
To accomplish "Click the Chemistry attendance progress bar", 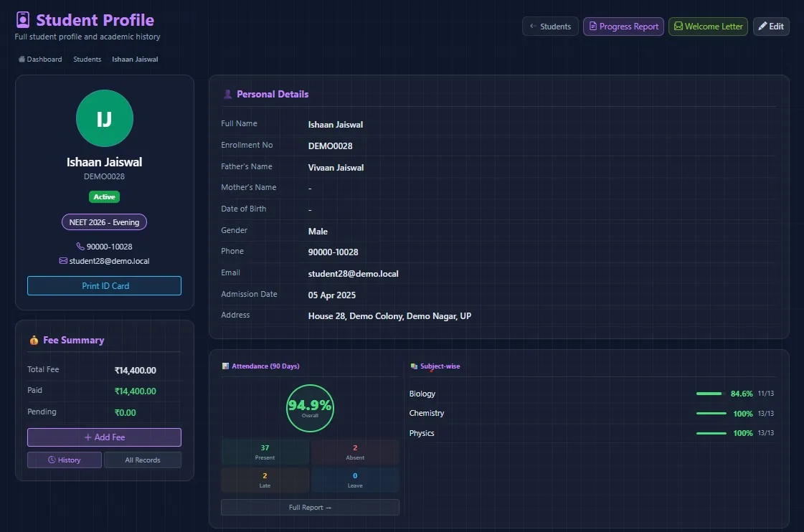I will (711, 413).
